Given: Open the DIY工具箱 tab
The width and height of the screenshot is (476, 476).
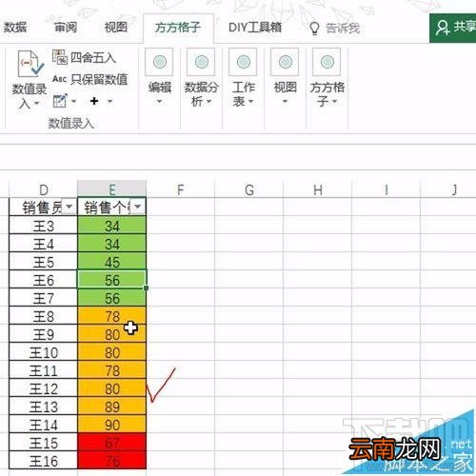Looking at the screenshot, I should tap(255, 28).
